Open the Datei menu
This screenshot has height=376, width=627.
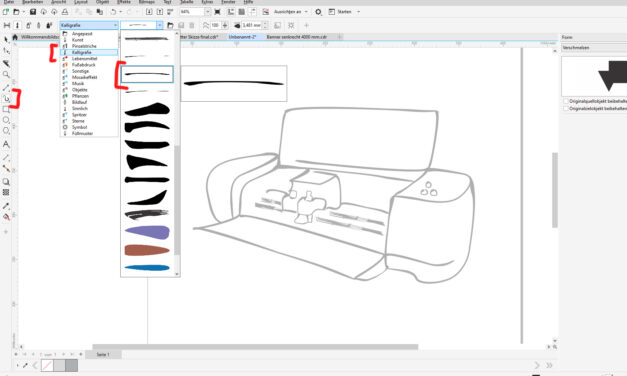tap(8, 2)
